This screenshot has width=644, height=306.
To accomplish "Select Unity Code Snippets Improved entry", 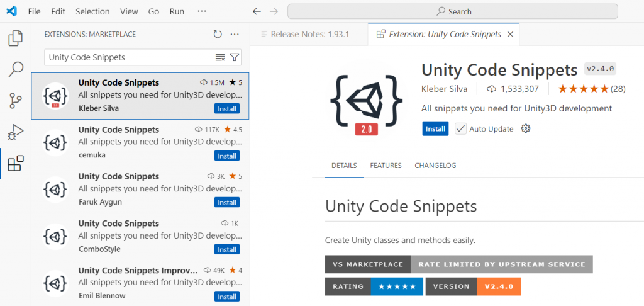I will pyautogui.click(x=140, y=283).
